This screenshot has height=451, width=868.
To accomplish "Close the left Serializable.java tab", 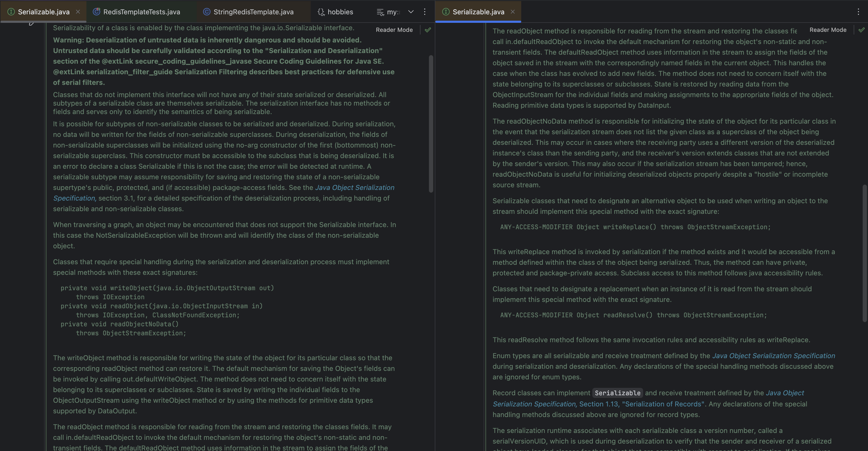I will 78,12.
